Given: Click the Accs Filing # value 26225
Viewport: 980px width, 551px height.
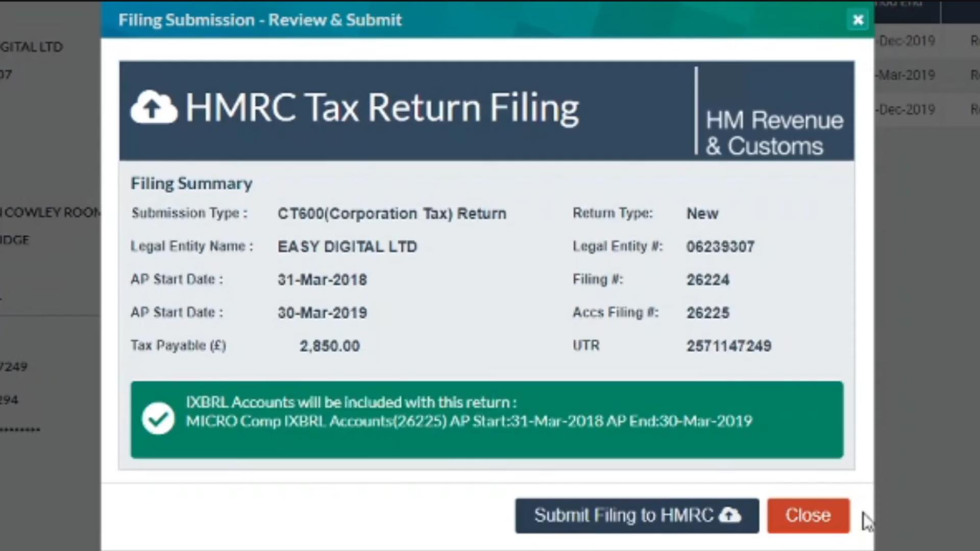Looking at the screenshot, I should point(707,312).
